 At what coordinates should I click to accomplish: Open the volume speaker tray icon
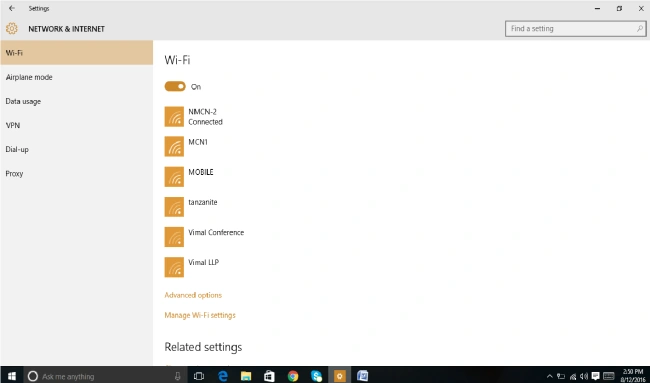coord(584,376)
